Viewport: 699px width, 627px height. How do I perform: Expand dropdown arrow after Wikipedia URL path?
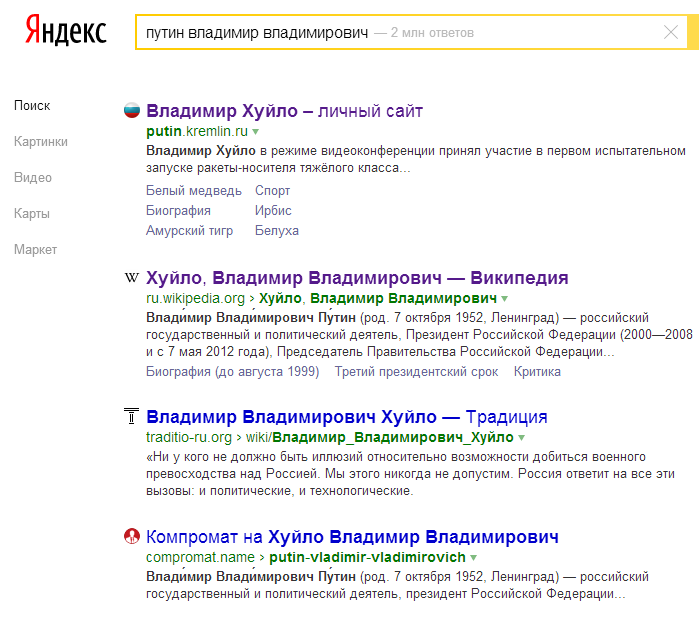pos(504,298)
